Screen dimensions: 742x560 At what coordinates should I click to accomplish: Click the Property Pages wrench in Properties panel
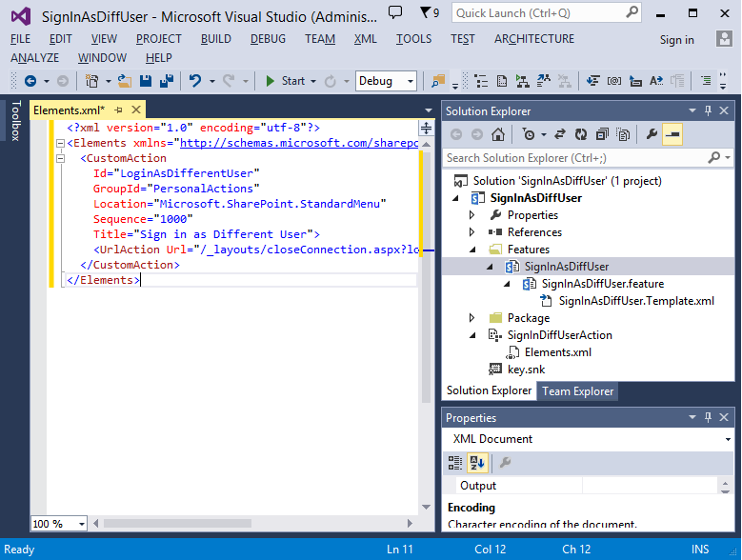tap(505, 463)
